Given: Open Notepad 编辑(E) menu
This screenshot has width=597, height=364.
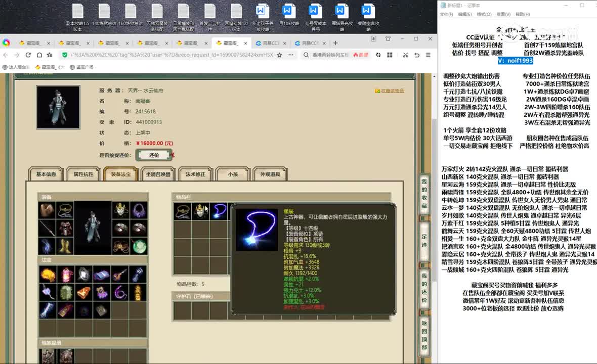Looking at the screenshot, I should coord(465,14).
